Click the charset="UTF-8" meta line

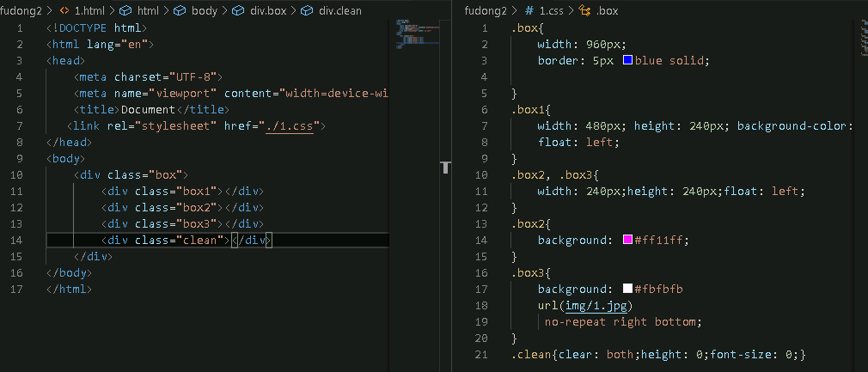pyautogui.click(x=148, y=77)
